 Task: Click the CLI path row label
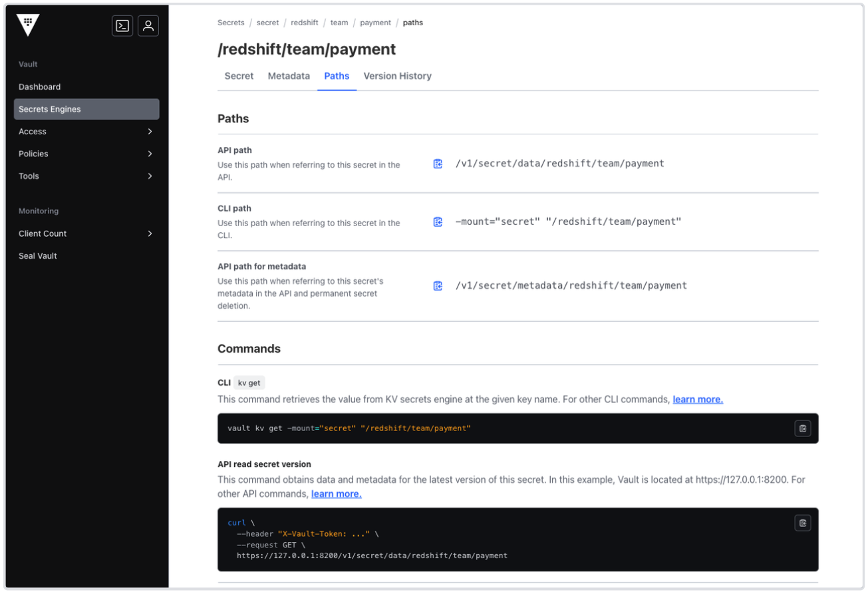point(234,209)
